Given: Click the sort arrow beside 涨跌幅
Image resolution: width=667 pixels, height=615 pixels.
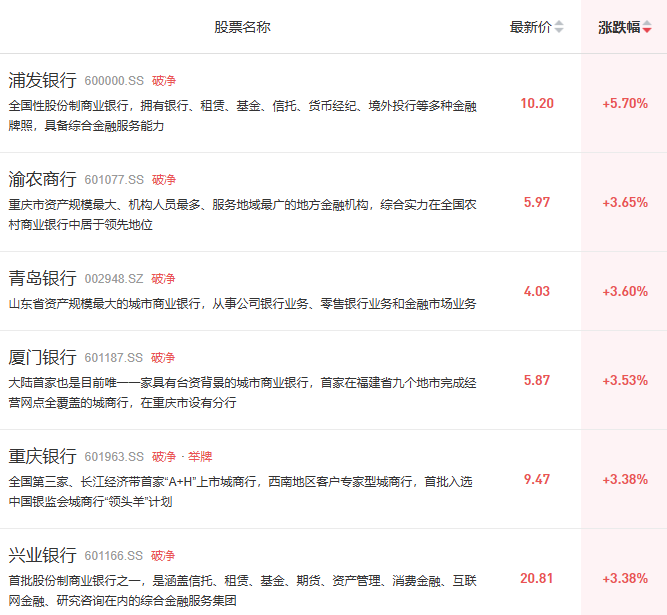Looking at the screenshot, I should 647,28.
